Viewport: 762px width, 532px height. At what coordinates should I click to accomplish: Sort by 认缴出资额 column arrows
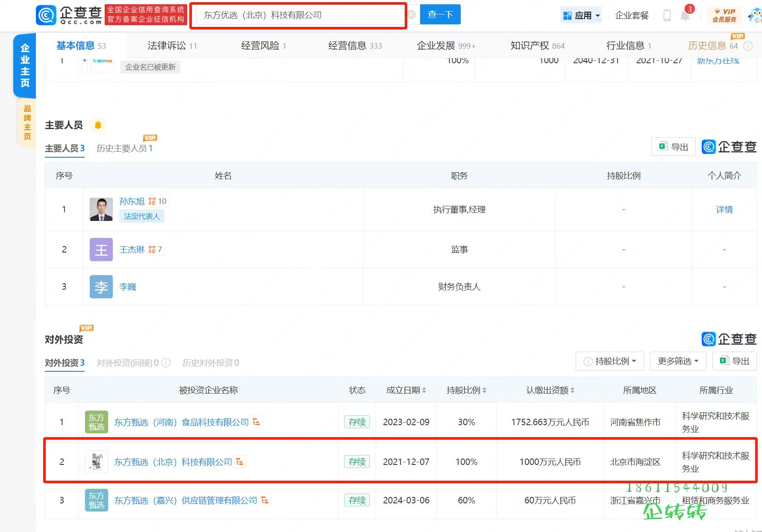click(572, 390)
